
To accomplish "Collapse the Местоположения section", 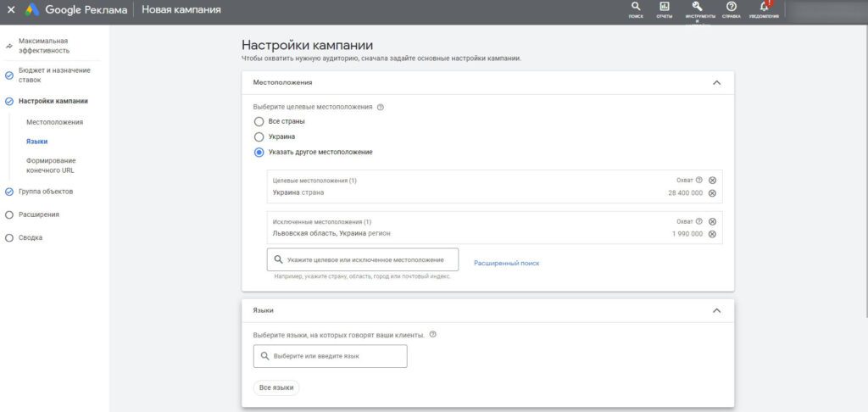I will coord(717,83).
